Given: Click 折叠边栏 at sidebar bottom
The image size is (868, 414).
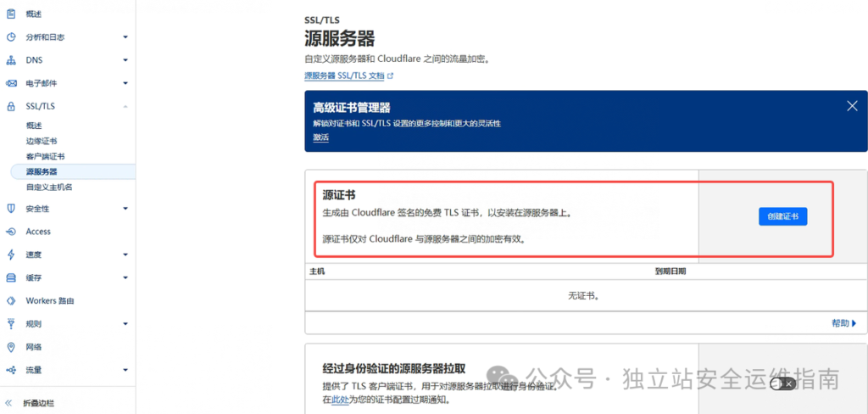Looking at the screenshot, I should 39,403.
